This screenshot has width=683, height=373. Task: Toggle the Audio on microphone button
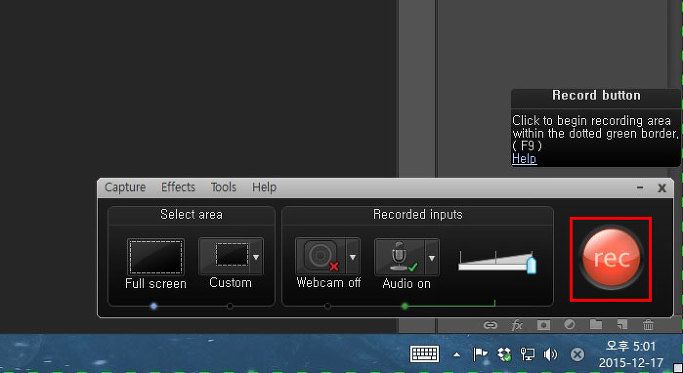pos(400,257)
